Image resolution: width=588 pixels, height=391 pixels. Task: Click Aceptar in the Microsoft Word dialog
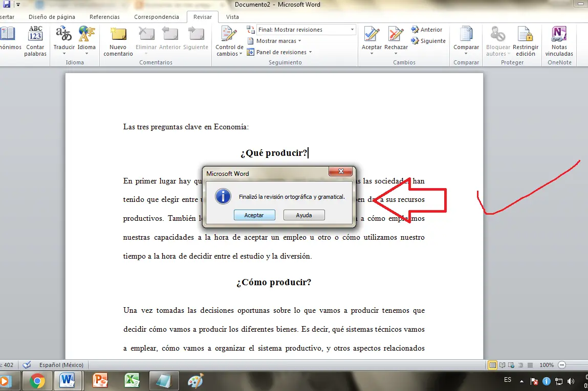(x=254, y=215)
